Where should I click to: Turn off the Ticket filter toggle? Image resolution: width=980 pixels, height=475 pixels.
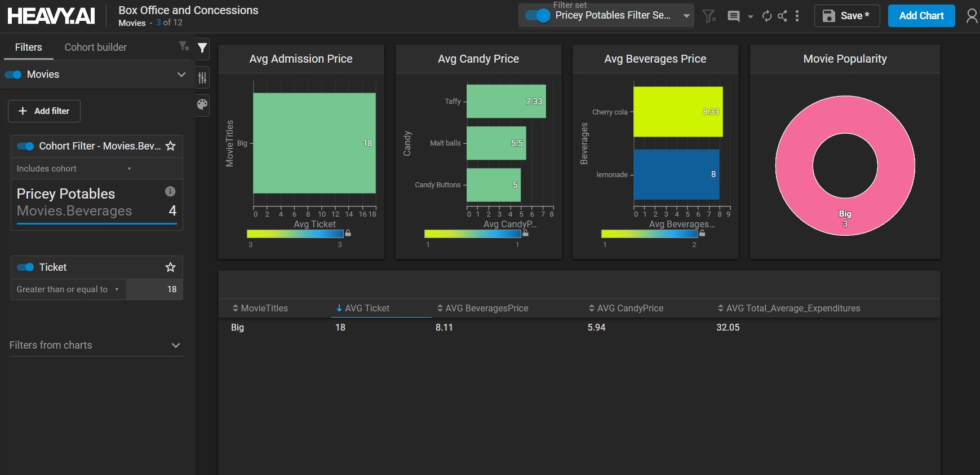(25, 267)
